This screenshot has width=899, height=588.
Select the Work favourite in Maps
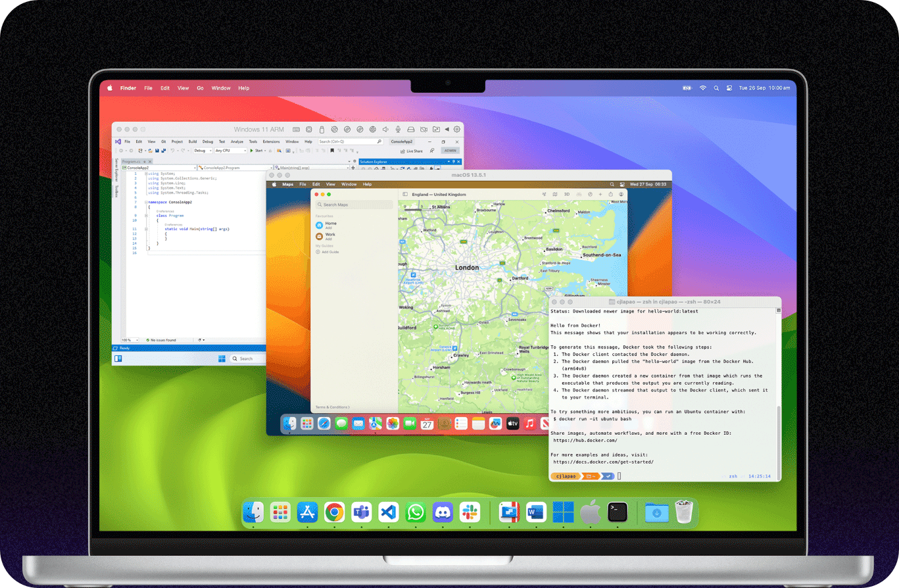pos(326,236)
